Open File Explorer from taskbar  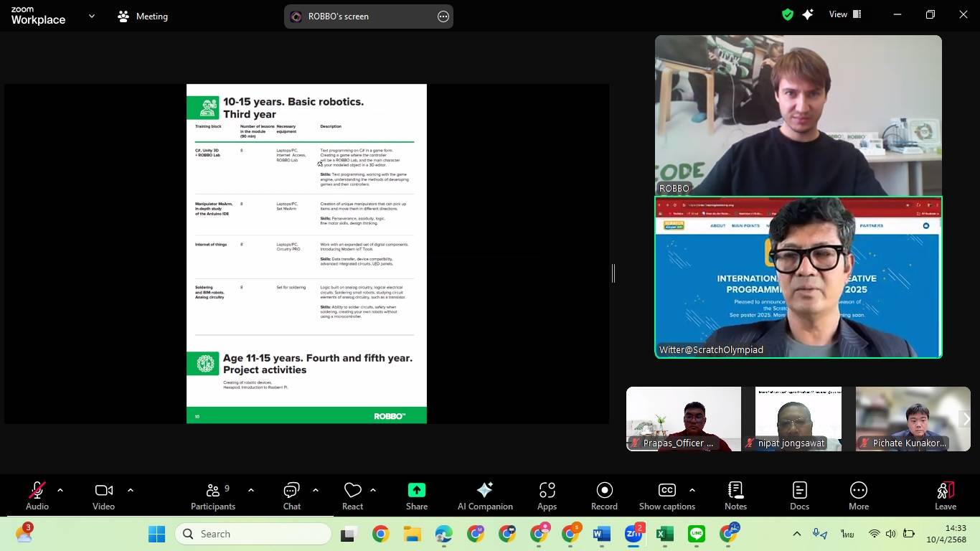click(412, 534)
